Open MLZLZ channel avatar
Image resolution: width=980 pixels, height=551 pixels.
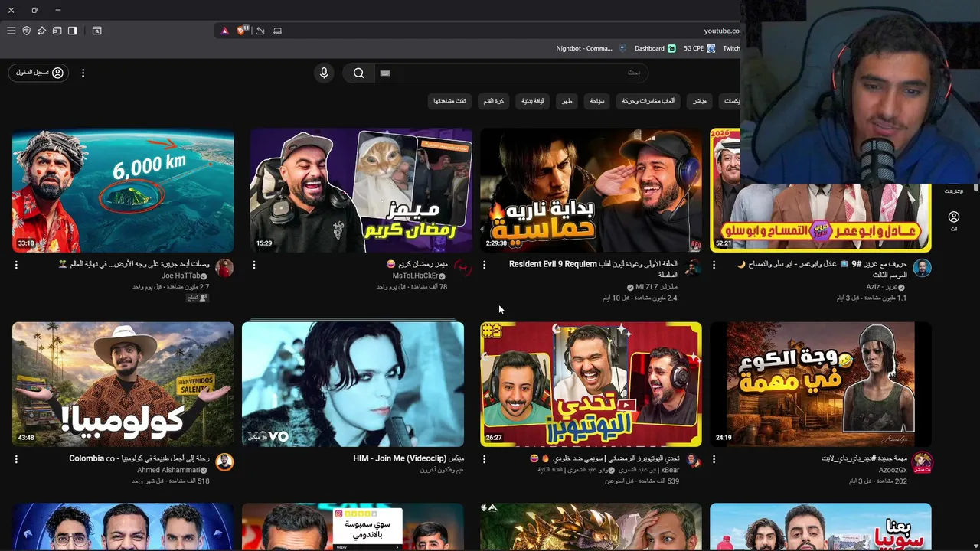[692, 268]
